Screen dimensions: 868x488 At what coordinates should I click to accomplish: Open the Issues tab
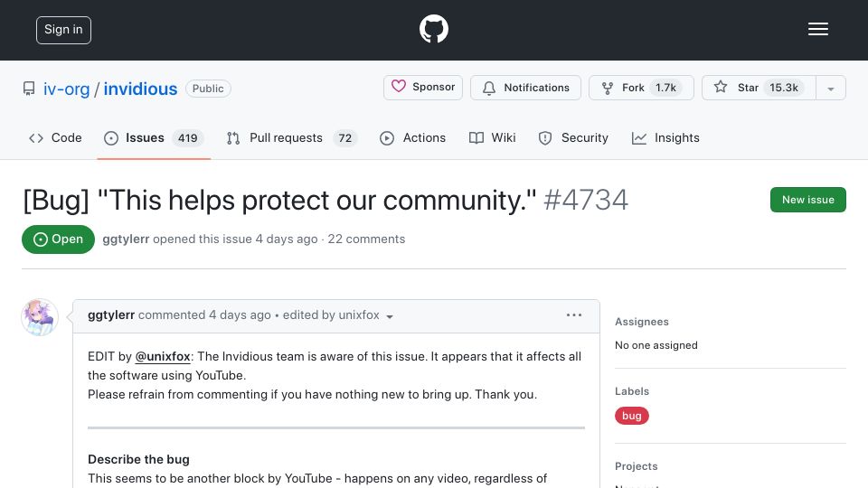154,137
